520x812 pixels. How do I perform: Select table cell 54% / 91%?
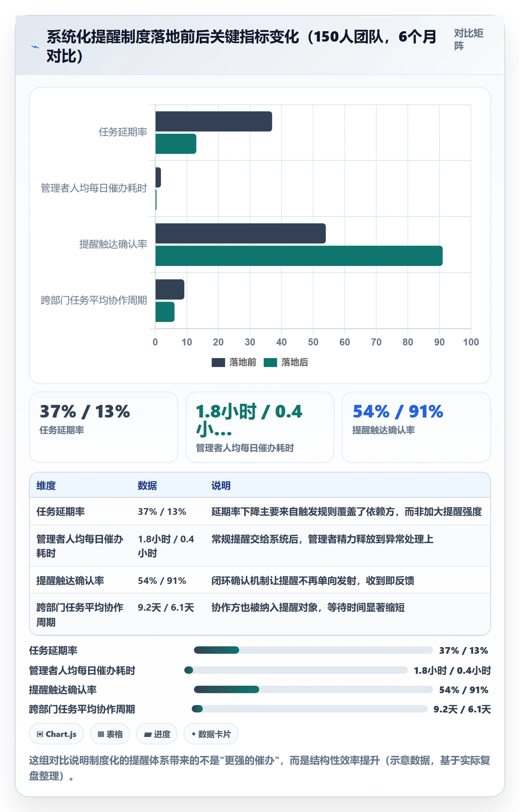pos(162,581)
